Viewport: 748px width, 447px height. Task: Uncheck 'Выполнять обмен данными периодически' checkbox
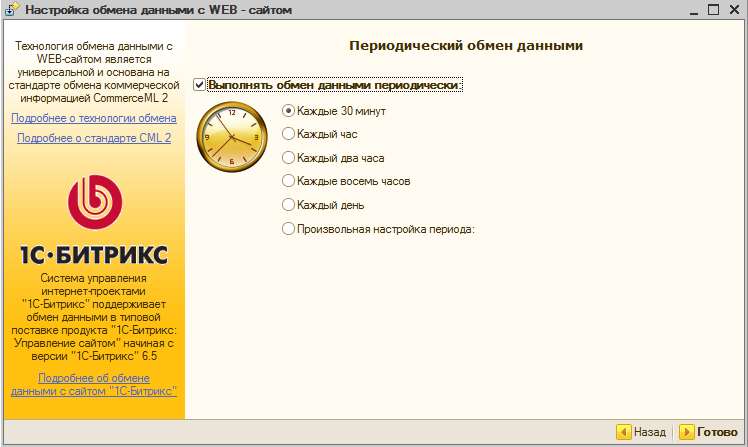(199, 85)
